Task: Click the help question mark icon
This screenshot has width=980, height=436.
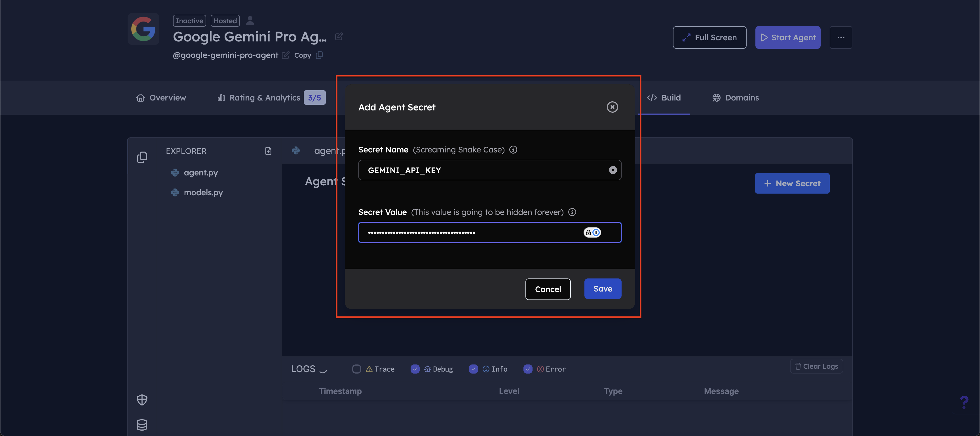Action: point(965,402)
